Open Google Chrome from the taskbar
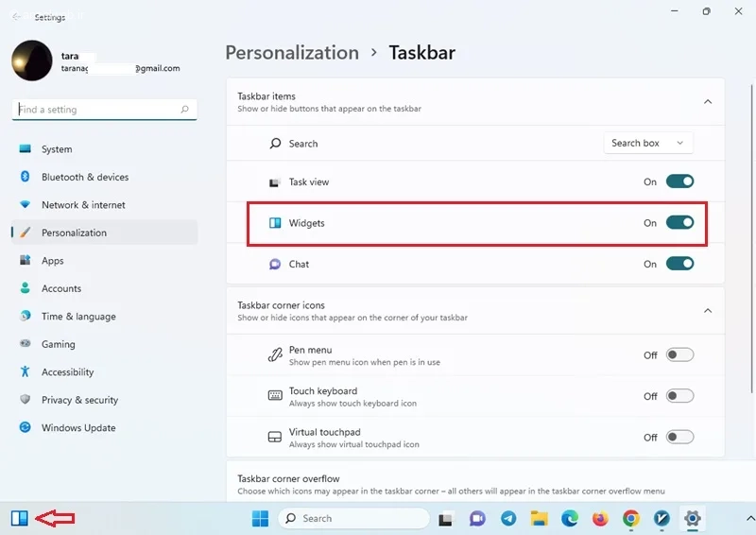Screen dimensions: 756x535 [630, 518]
